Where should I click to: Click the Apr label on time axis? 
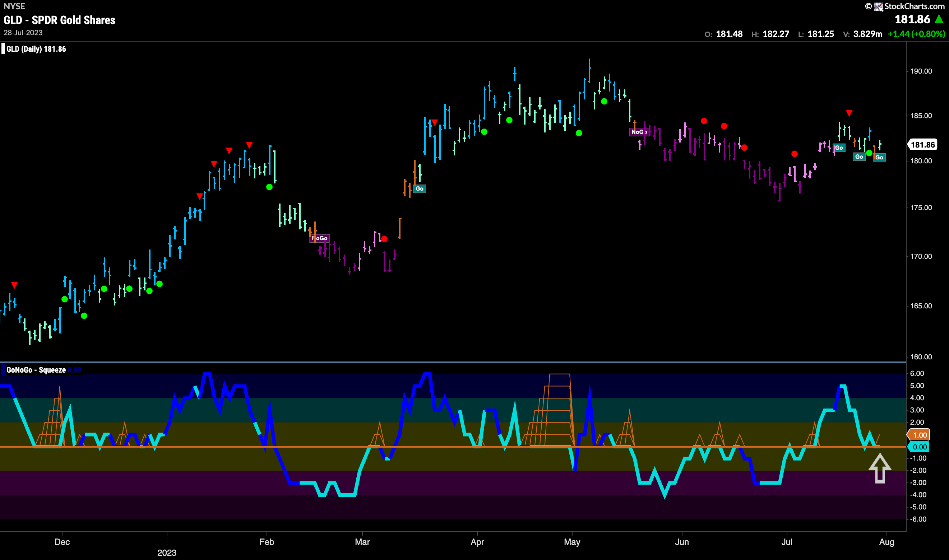(477, 542)
